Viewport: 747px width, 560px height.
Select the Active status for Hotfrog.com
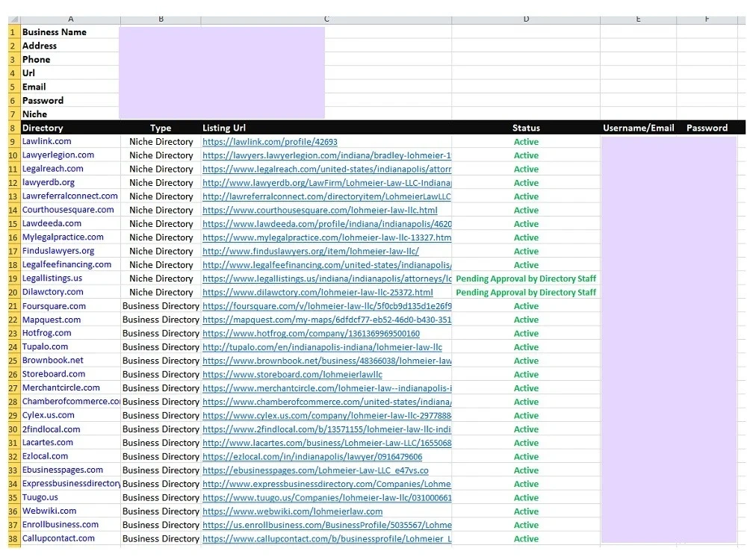526,333
